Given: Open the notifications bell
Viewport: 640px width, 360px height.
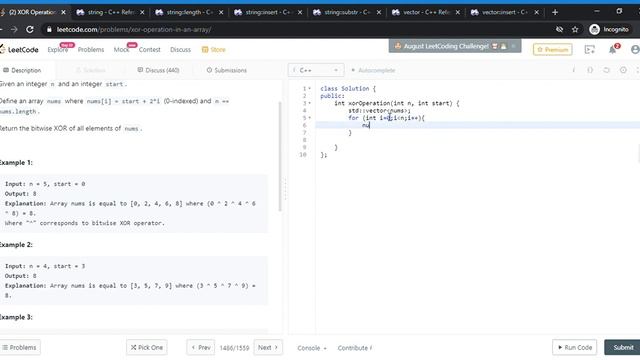Looking at the screenshot, I should coord(613,49).
